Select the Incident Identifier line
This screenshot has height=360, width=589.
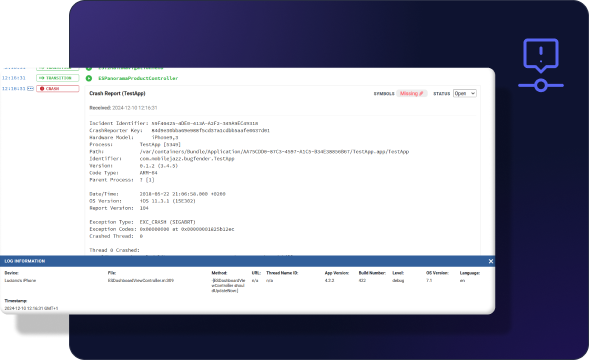tap(174, 123)
